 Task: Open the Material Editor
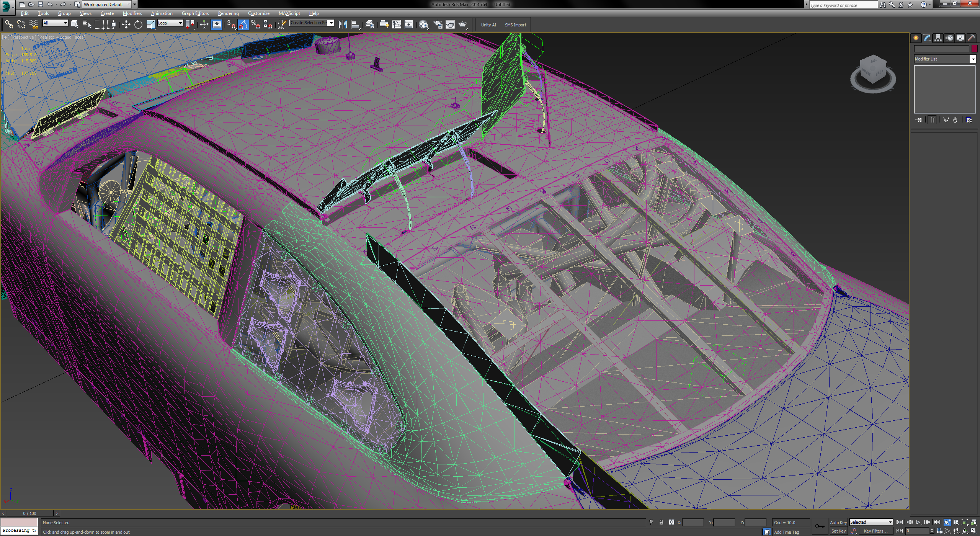424,24
